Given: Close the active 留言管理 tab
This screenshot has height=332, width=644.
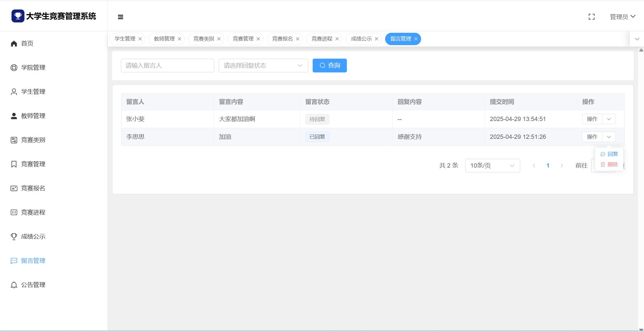Looking at the screenshot, I should (x=416, y=39).
